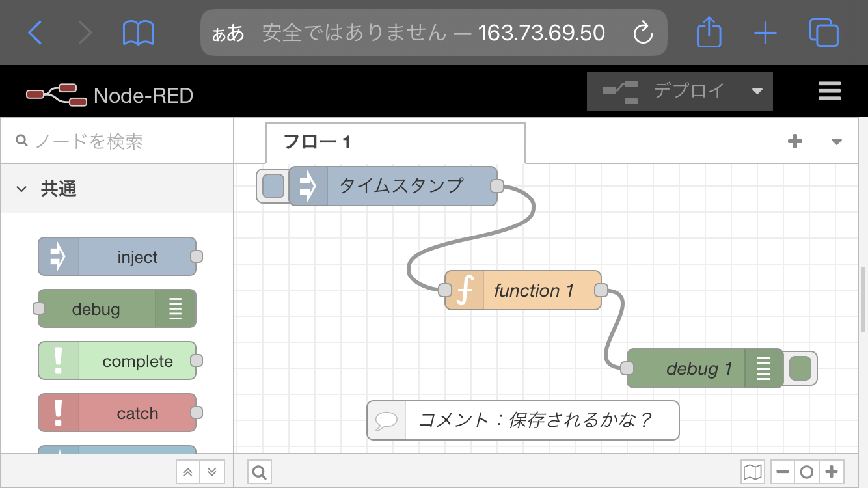Viewport: 868px width, 488px height.
Task: Select the function 1 node
Action: 523,290
